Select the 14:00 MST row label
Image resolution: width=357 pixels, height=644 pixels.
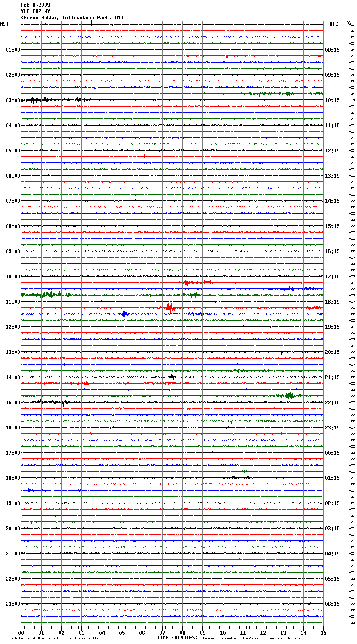coord(13,377)
